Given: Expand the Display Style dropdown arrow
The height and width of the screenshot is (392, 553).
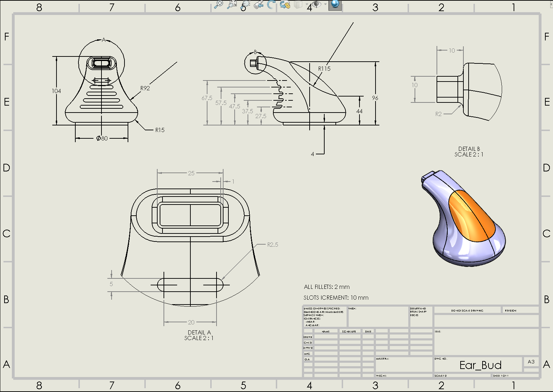Looking at the screenshot, I should (306, 5).
